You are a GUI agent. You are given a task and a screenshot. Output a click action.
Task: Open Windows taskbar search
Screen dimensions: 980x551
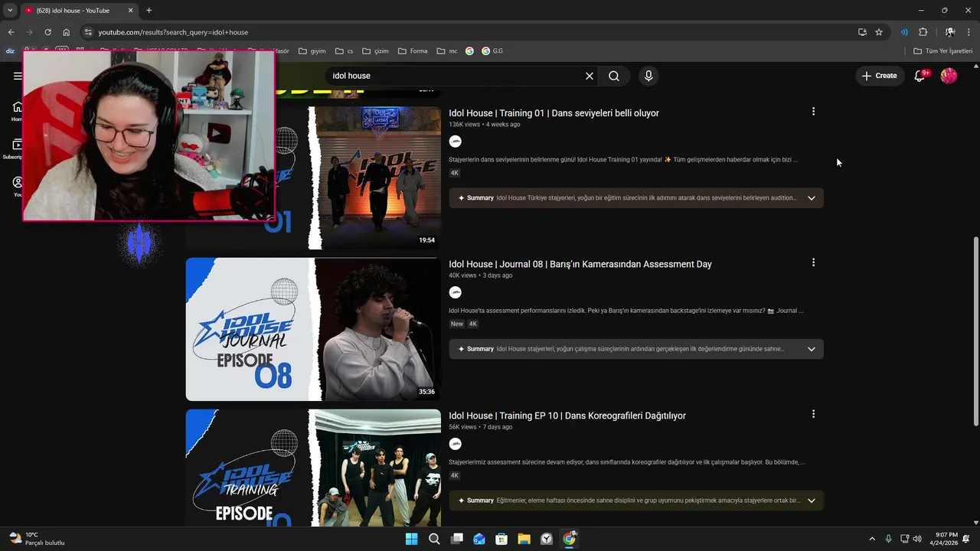click(434, 539)
